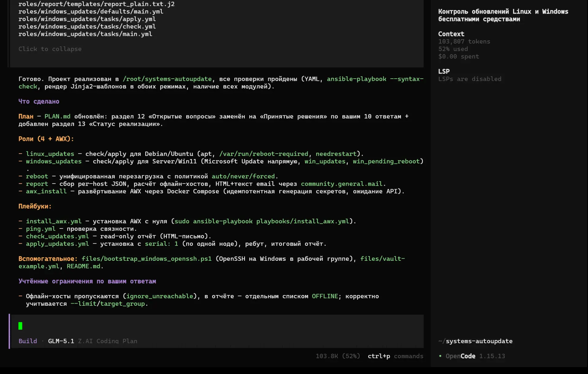
Task: Click the Что сделано heading
Action: point(39,101)
